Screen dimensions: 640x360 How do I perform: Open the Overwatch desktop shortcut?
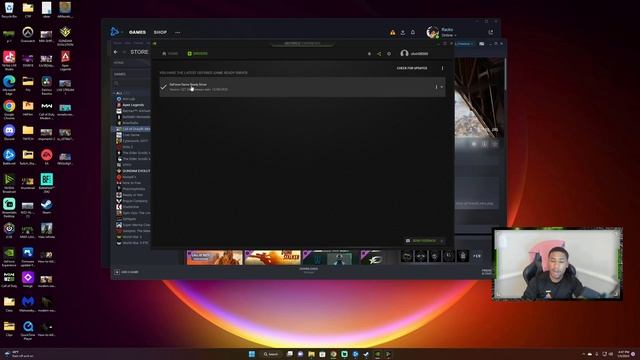(x=28, y=34)
